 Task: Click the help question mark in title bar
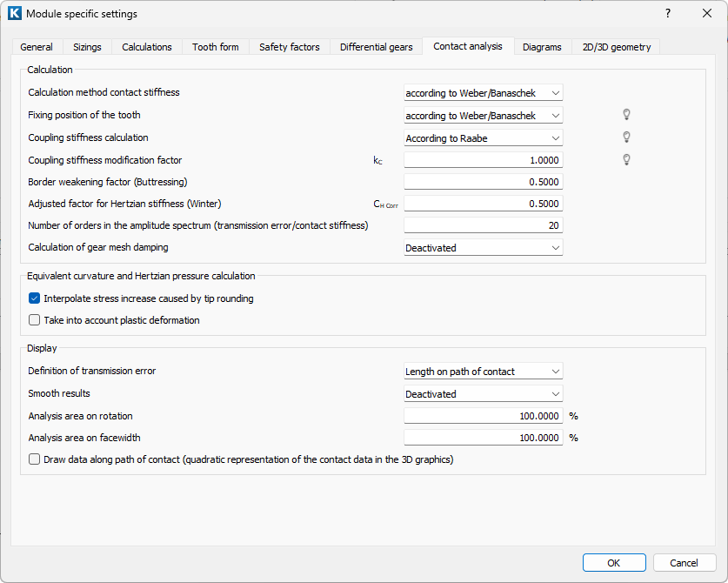tap(668, 14)
